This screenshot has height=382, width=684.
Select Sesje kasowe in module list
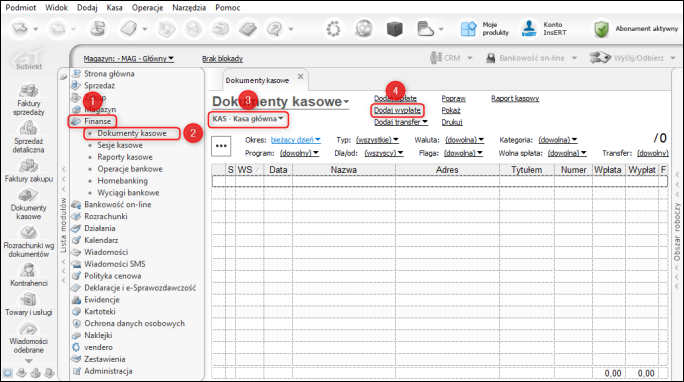[x=120, y=145]
